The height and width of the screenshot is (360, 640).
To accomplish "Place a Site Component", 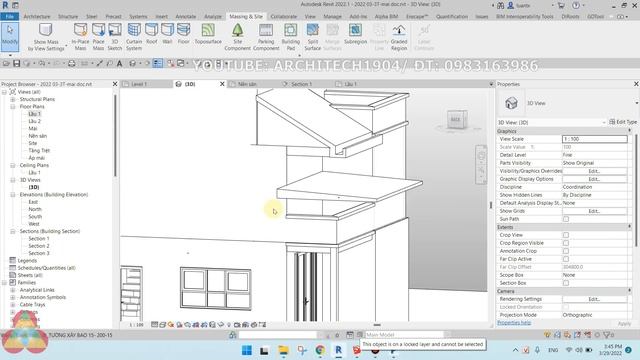I will click(x=238, y=37).
